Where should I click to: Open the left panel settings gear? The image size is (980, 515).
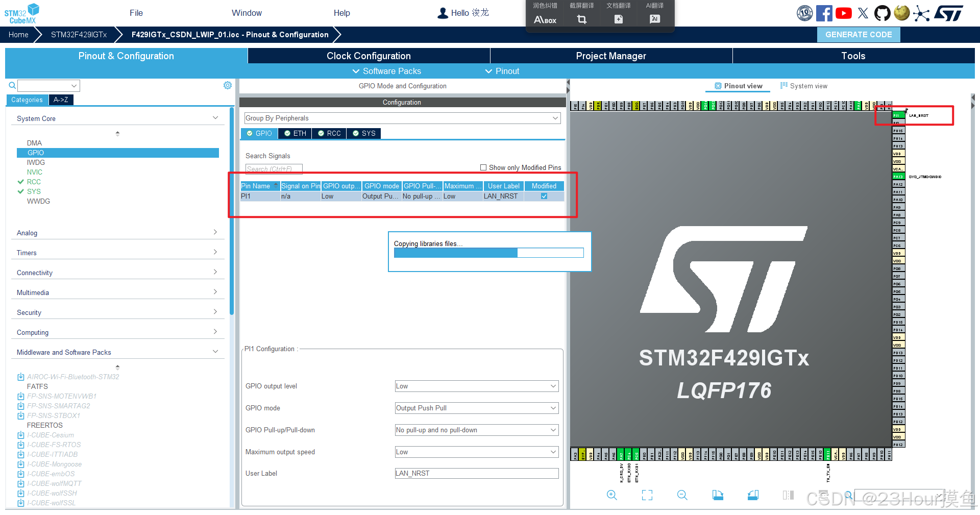pos(228,85)
